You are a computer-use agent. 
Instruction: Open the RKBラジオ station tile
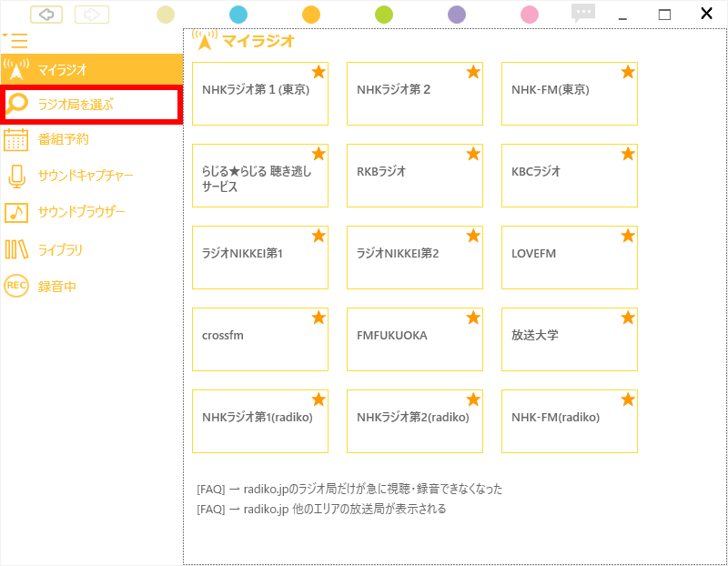click(415, 176)
